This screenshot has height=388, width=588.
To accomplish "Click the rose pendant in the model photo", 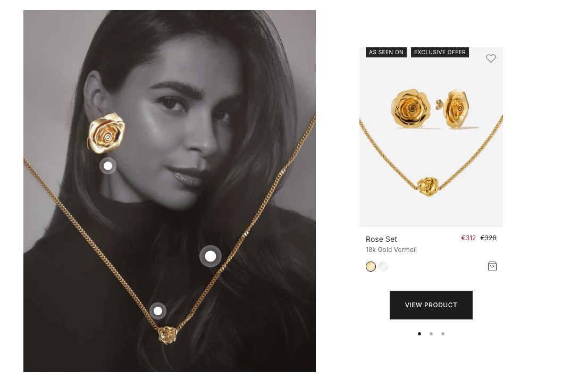I will click(x=167, y=335).
